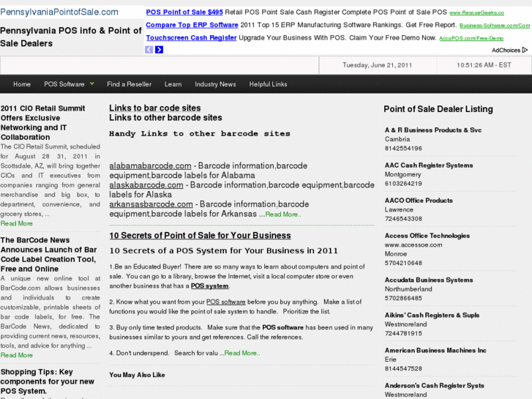
Task: Click the bold POS system link
Action: coord(209,286)
